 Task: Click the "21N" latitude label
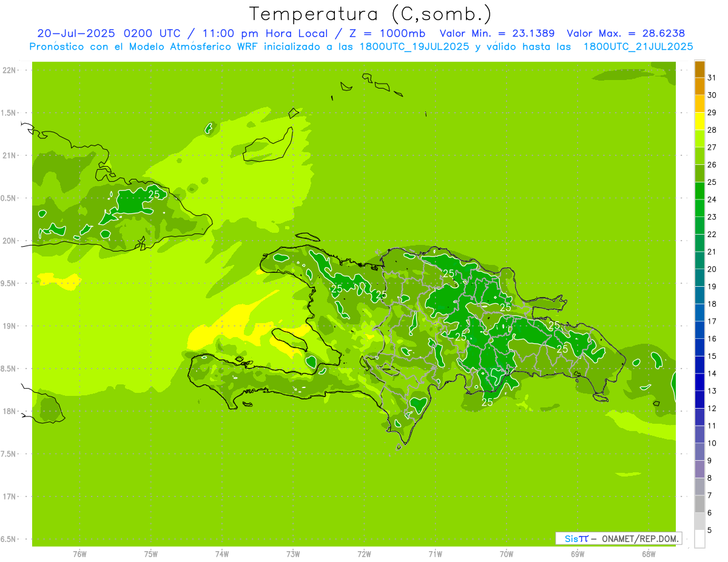[x=10, y=156]
